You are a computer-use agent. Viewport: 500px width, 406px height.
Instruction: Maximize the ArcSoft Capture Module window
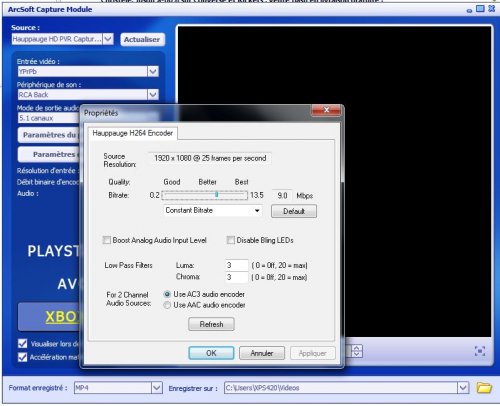[480, 9]
